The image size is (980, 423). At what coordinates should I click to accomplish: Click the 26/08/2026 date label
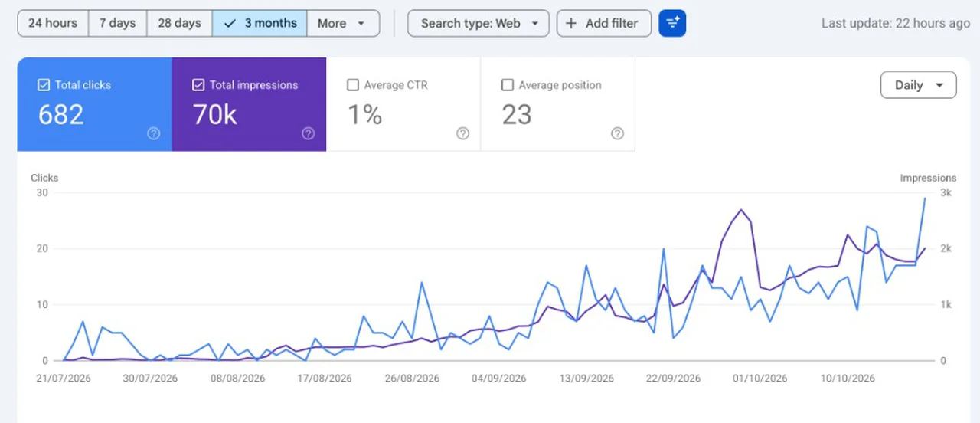point(413,379)
